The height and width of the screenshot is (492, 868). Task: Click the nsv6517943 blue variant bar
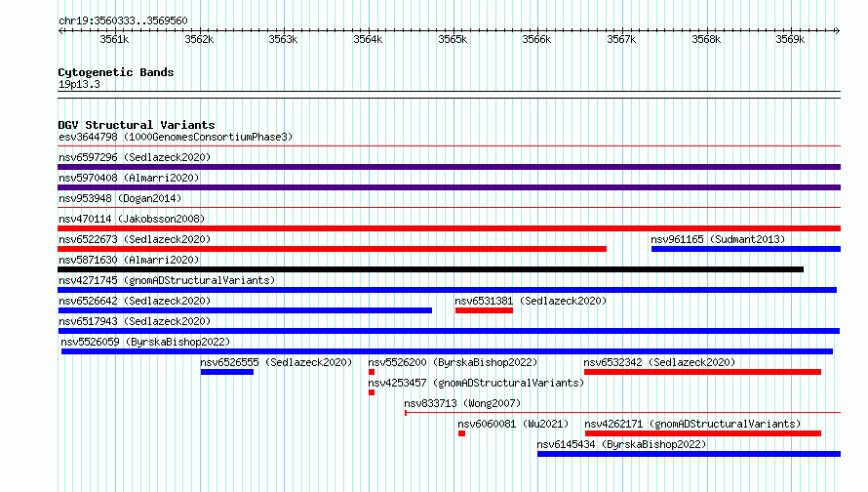click(449, 331)
